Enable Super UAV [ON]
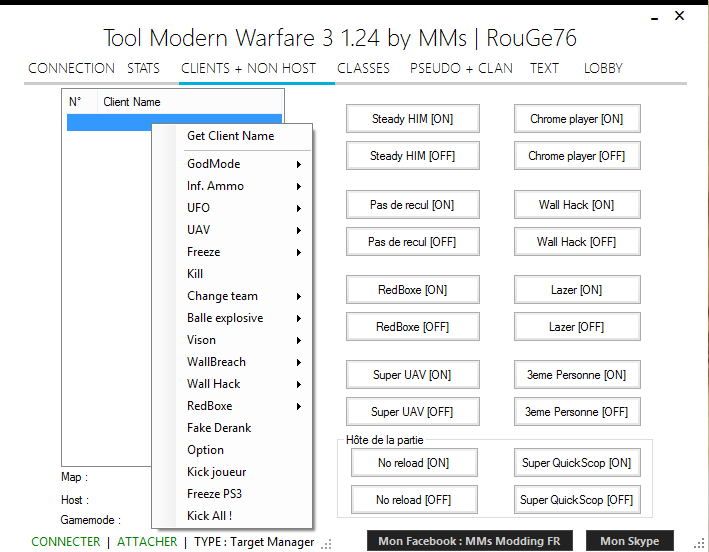This screenshot has width=709, height=552. click(x=412, y=375)
